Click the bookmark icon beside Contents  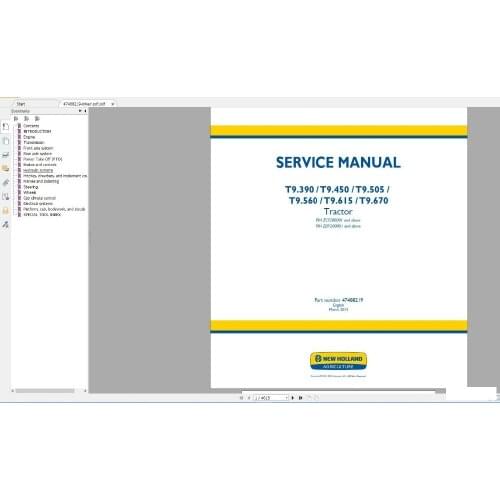19,126
